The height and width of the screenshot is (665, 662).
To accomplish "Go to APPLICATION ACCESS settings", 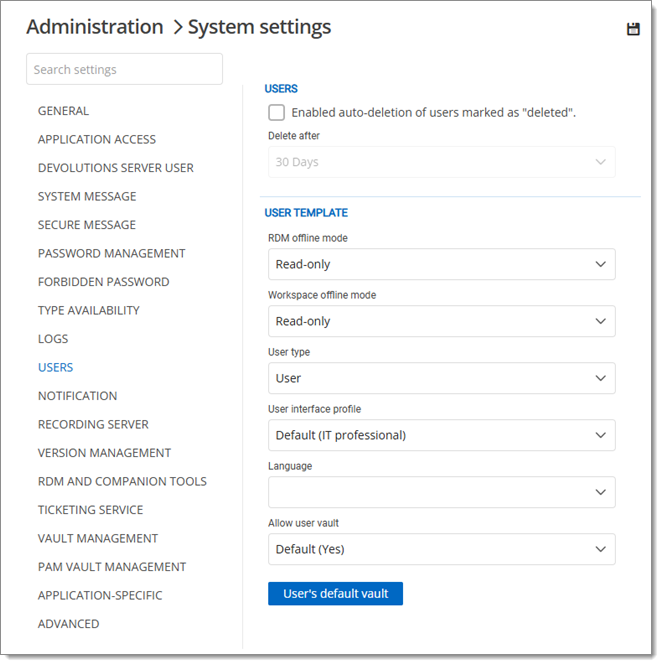I will [97, 139].
